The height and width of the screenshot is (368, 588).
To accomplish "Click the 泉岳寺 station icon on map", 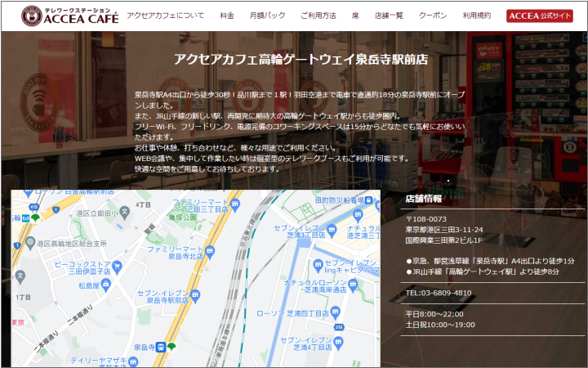I will click(161, 347).
